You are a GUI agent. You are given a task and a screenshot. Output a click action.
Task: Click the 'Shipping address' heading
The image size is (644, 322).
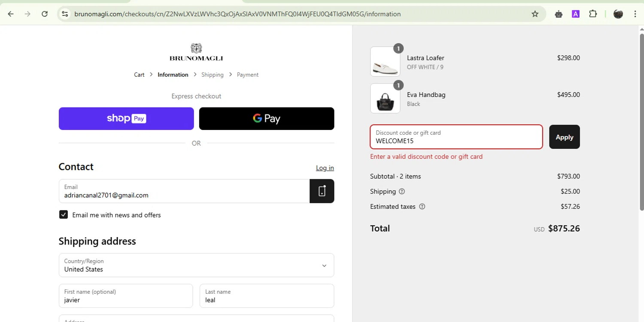[97, 241]
